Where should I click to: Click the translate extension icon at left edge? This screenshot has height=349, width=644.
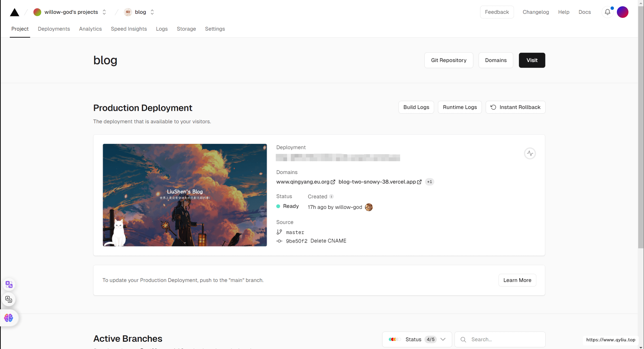coord(9,284)
